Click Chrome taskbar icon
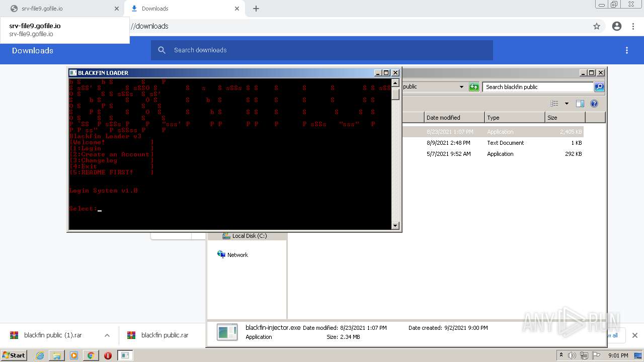This screenshot has height=362, width=644. [x=91, y=355]
